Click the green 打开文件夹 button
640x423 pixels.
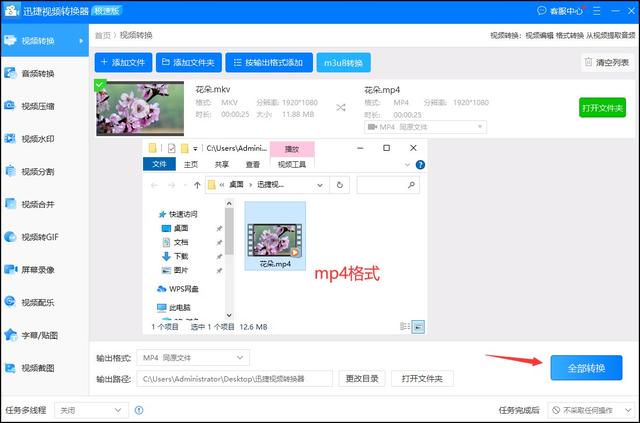point(602,107)
